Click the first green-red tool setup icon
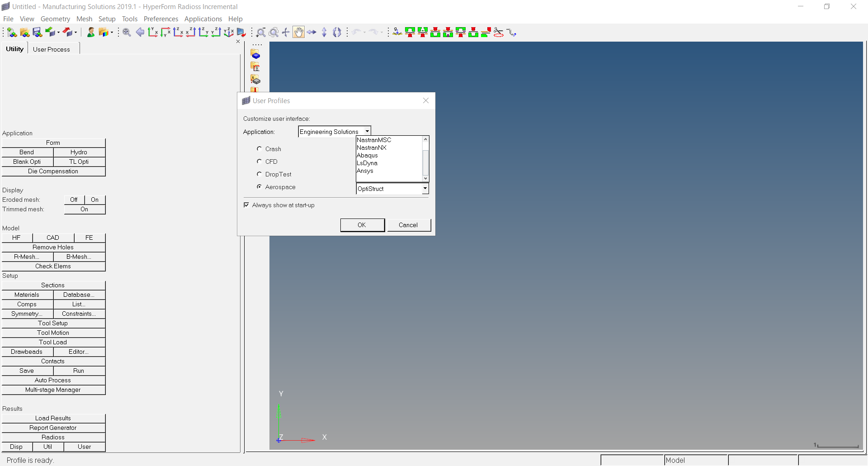Screen dimensions: 868x466 (x=410, y=33)
